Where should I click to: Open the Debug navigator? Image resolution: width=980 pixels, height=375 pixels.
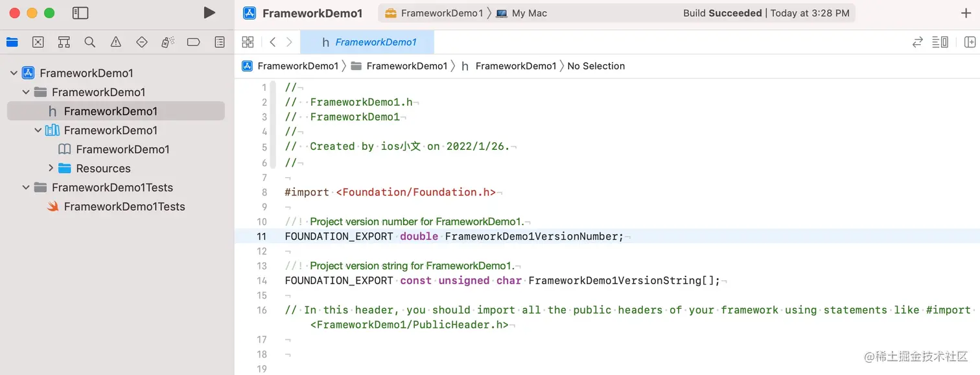[x=167, y=42]
